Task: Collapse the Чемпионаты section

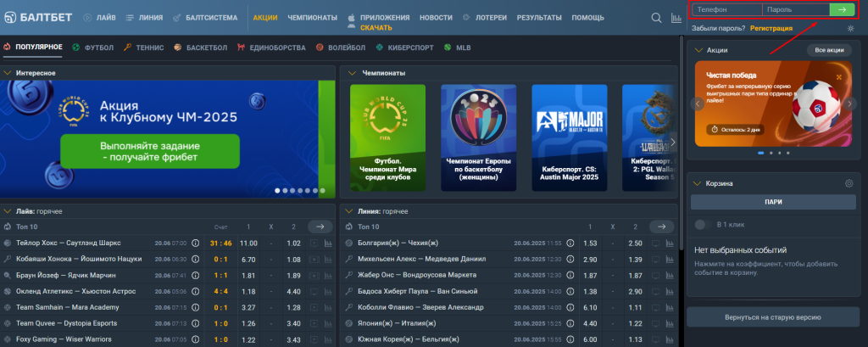Action: coord(352,73)
